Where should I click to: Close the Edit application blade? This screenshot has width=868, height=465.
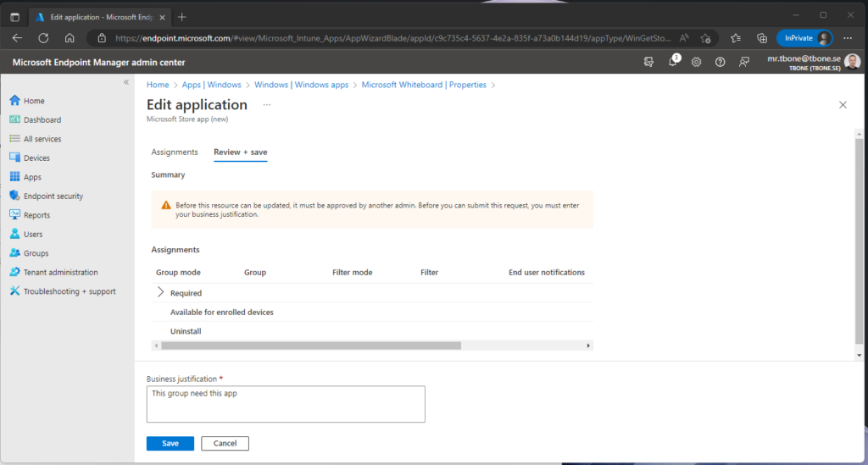(843, 104)
